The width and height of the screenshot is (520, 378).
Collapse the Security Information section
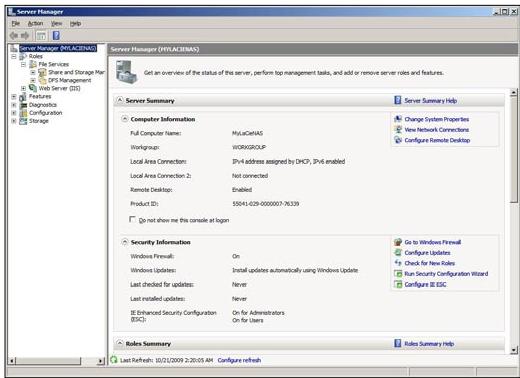coord(125,242)
